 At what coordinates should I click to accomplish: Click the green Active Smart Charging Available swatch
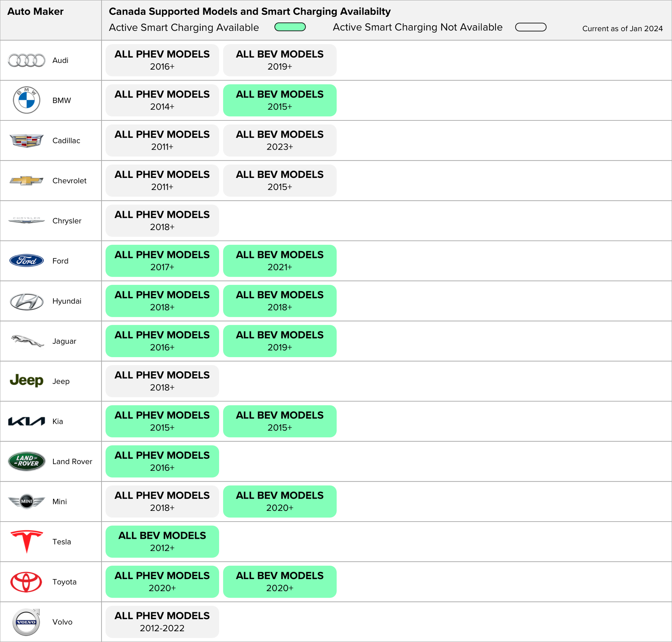[290, 27]
